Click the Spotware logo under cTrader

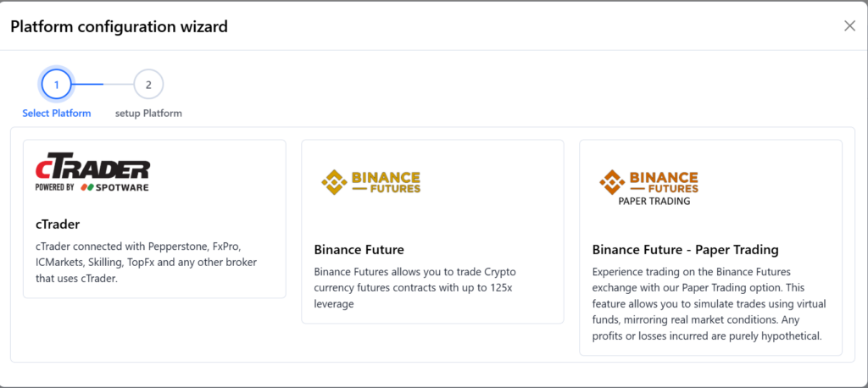pyautogui.click(x=114, y=186)
